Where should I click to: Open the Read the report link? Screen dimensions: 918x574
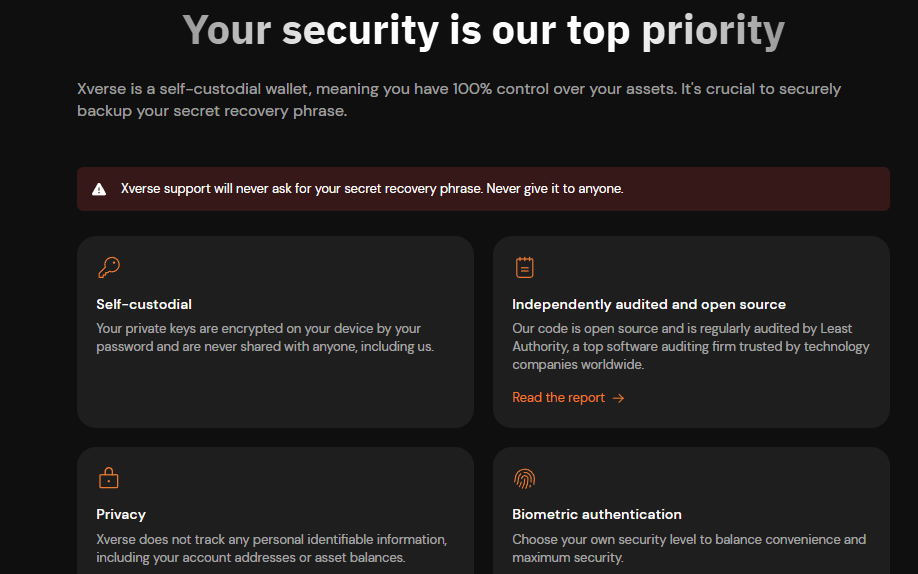559,398
